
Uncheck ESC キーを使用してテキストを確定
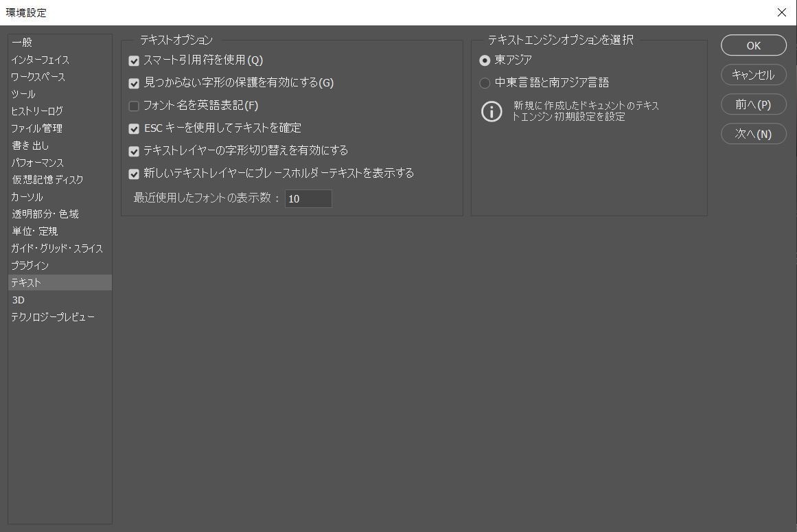point(134,129)
